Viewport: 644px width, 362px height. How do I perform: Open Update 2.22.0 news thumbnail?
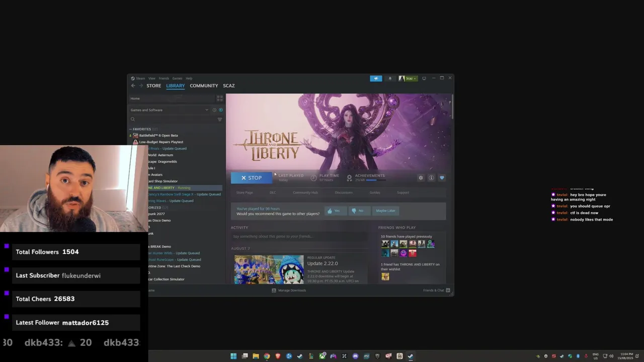(x=269, y=269)
